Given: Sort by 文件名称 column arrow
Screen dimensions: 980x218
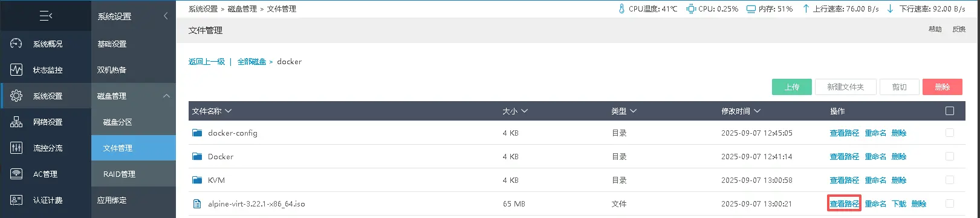Looking at the screenshot, I should point(228,111).
